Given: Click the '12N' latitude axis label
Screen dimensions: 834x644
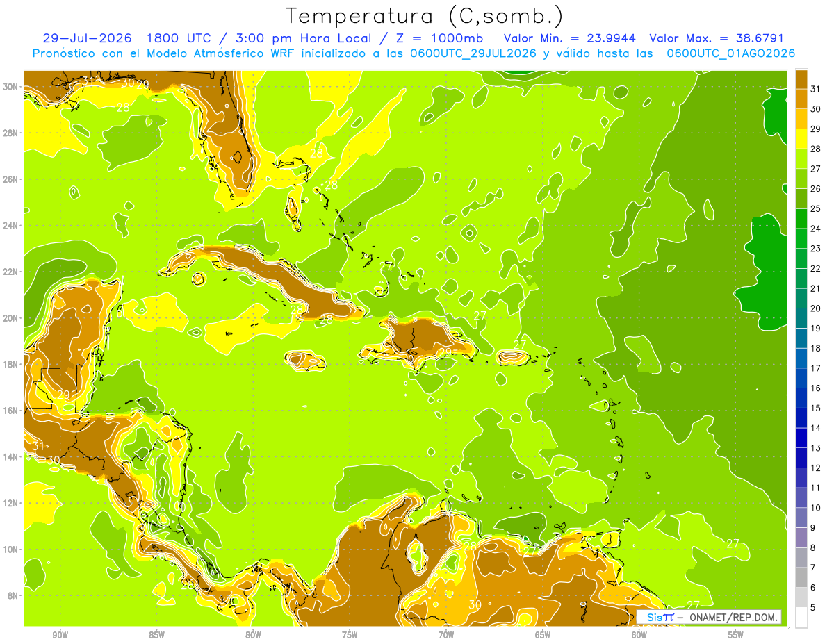Looking at the screenshot, I should [10, 503].
